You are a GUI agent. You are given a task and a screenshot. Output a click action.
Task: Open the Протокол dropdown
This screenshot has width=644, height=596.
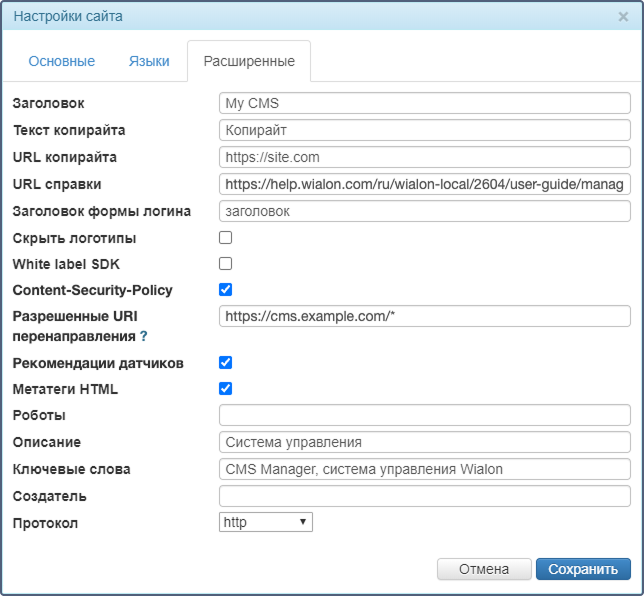click(x=265, y=522)
